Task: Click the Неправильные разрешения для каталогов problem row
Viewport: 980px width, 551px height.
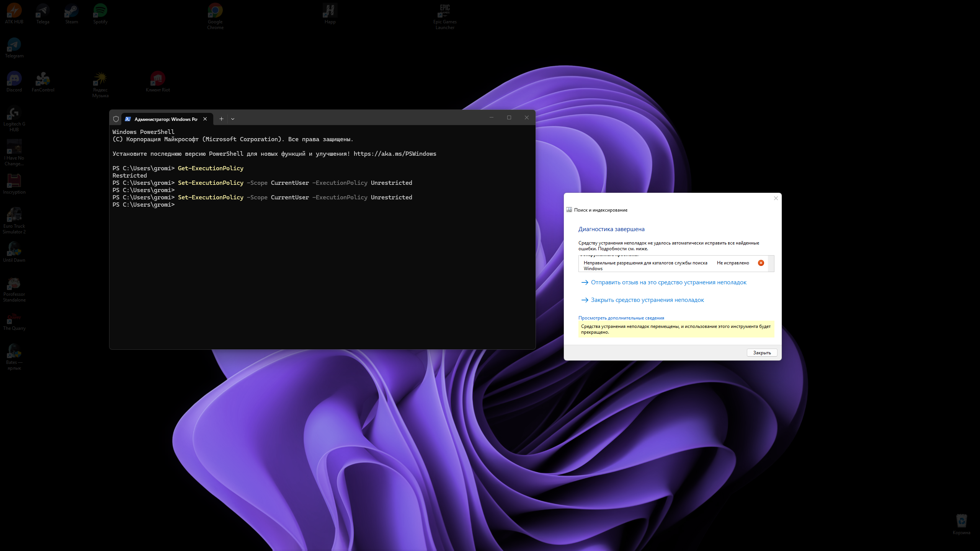Action: pos(673,266)
